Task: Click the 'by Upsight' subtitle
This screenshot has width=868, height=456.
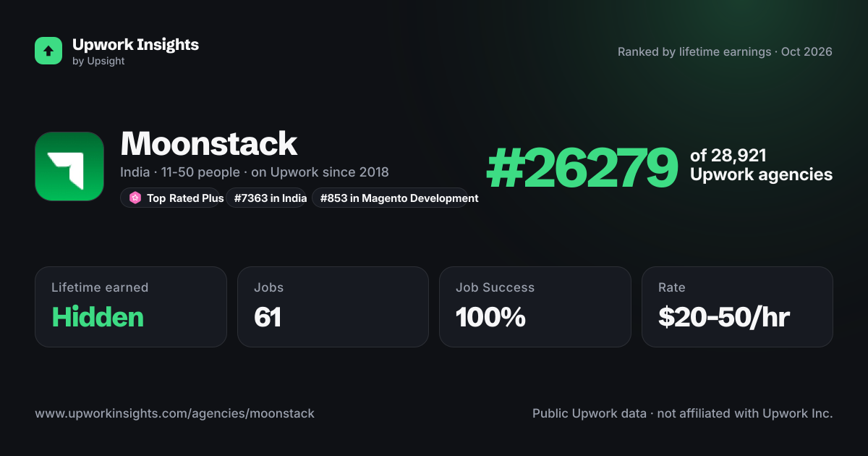Action: point(98,62)
